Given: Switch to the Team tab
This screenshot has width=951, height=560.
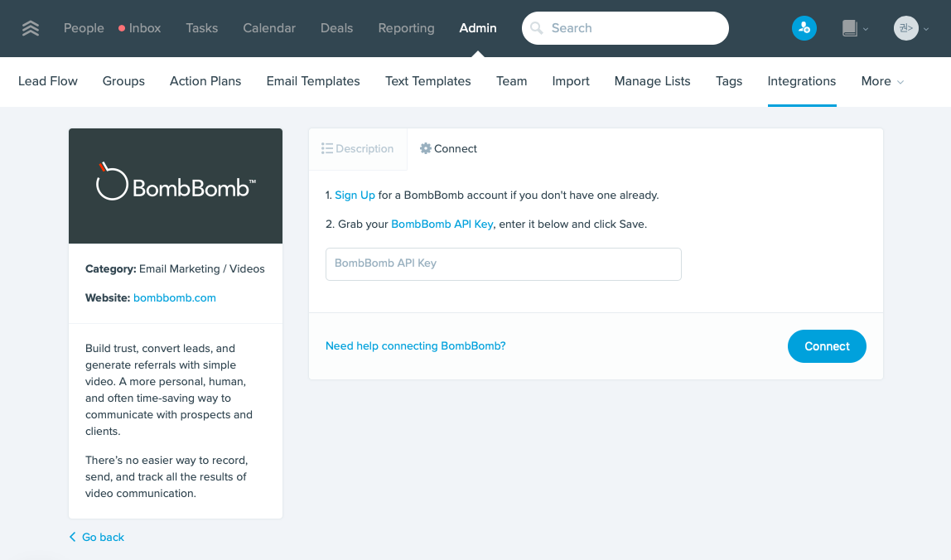Looking at the screenshot, I should click(x=511, y=81).
